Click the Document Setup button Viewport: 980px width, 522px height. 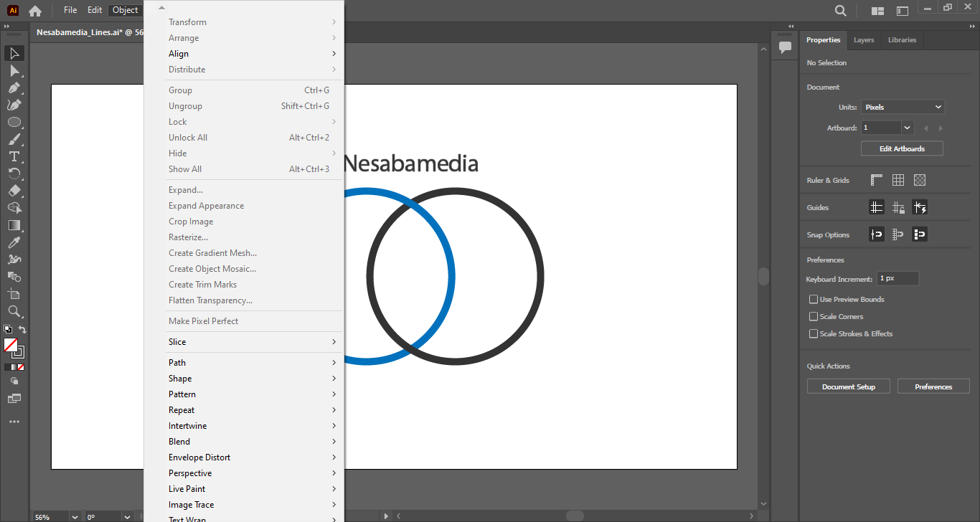click(848, 387)
